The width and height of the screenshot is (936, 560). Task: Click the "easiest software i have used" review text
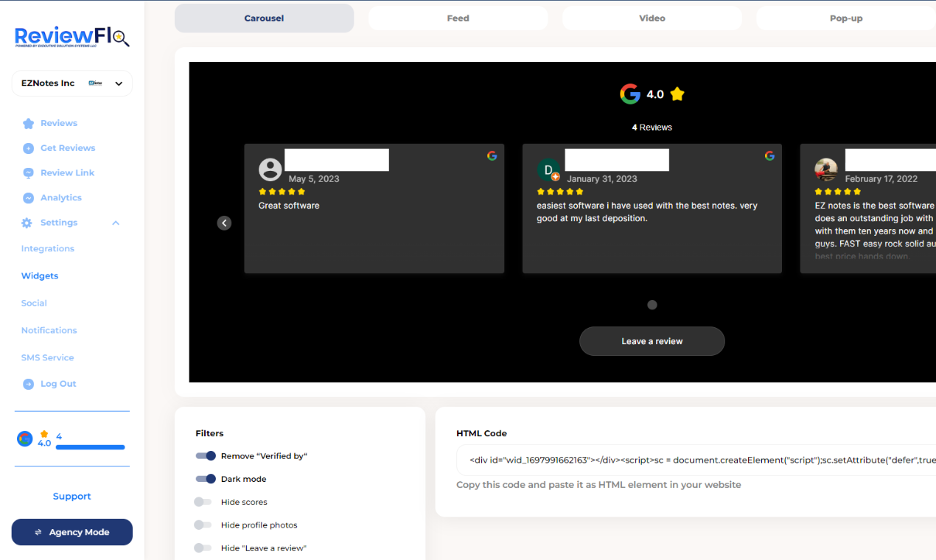(x=647, y=212)
